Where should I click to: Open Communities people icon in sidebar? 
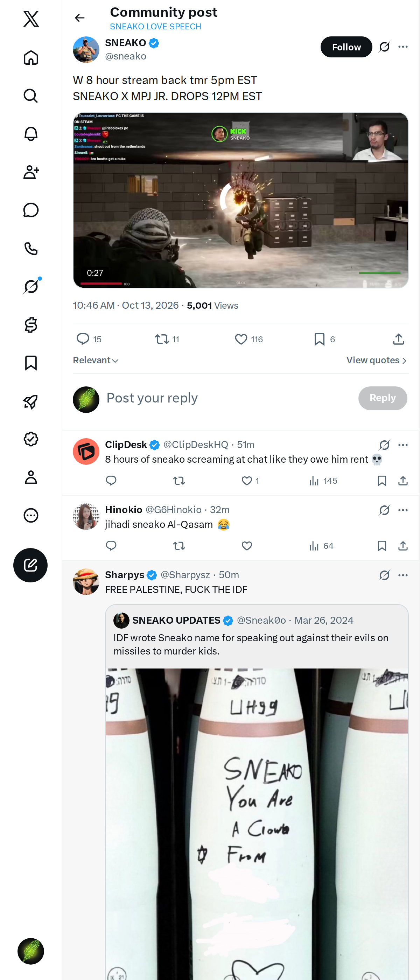(31, 172)
